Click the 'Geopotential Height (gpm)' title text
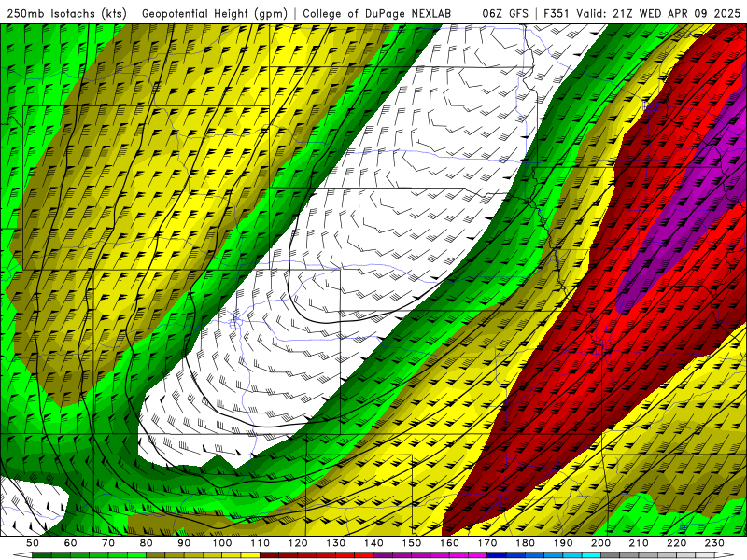 tap(215, 14)
